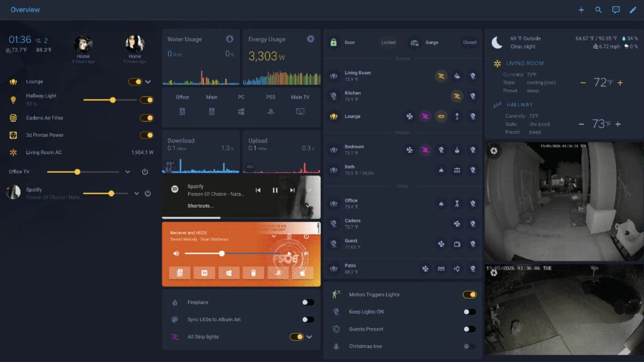Click the Office hourglass icon
The height and width of the screenshot is (362, 644).
457,204
